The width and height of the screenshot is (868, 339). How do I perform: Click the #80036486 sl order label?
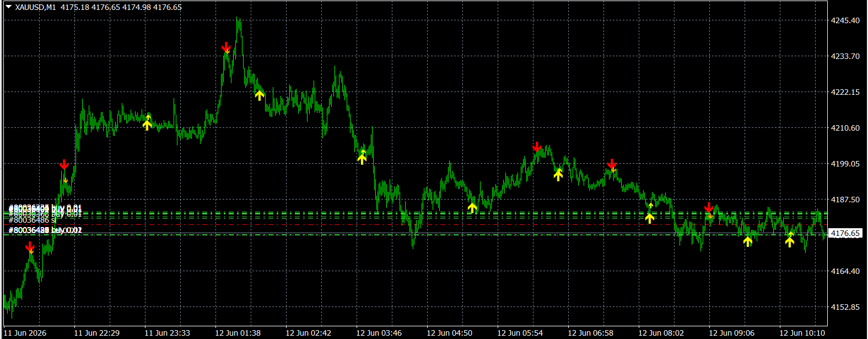(x=33, y=220)
